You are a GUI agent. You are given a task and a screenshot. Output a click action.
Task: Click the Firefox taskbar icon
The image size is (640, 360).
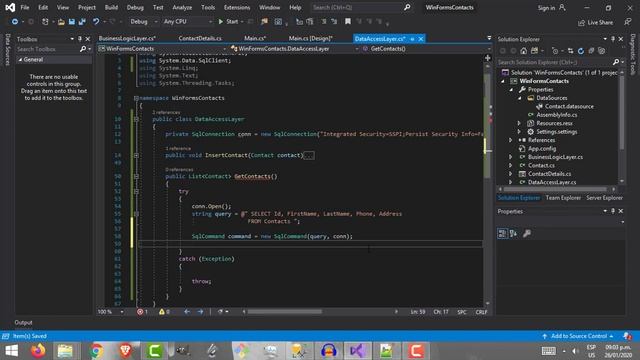[x=38, y=351]
